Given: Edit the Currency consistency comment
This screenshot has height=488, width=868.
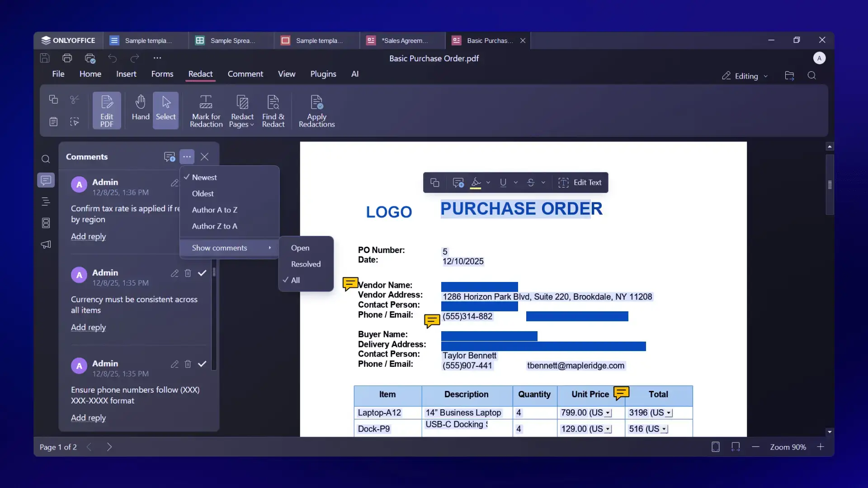Looking at the screenshot, I should 175,273.
